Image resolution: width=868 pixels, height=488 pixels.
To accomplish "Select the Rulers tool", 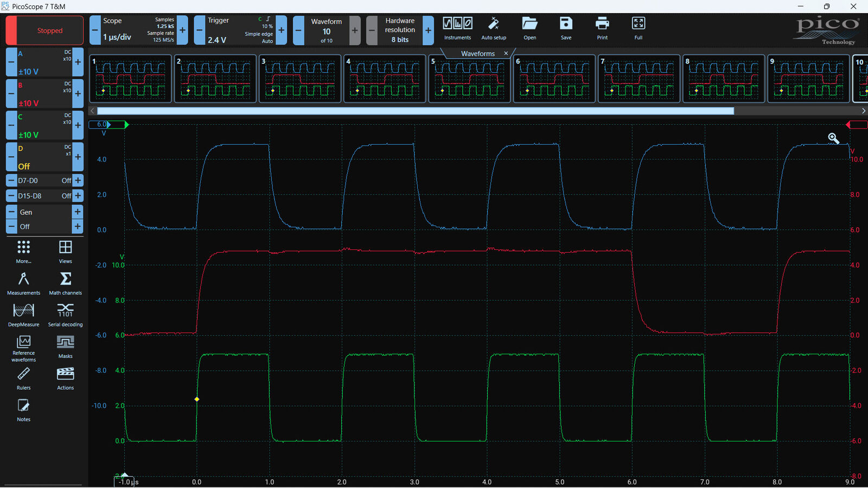I will pos(23,378).
